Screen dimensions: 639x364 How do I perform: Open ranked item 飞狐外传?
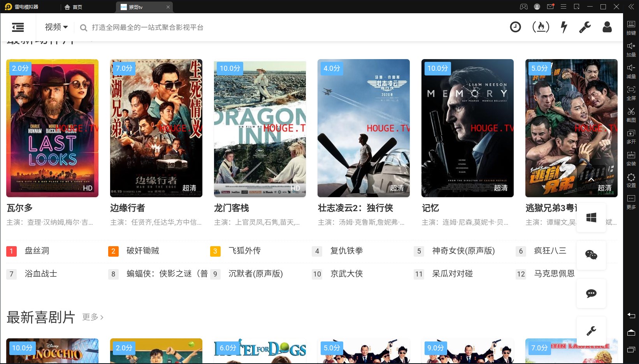pos(245,251)
